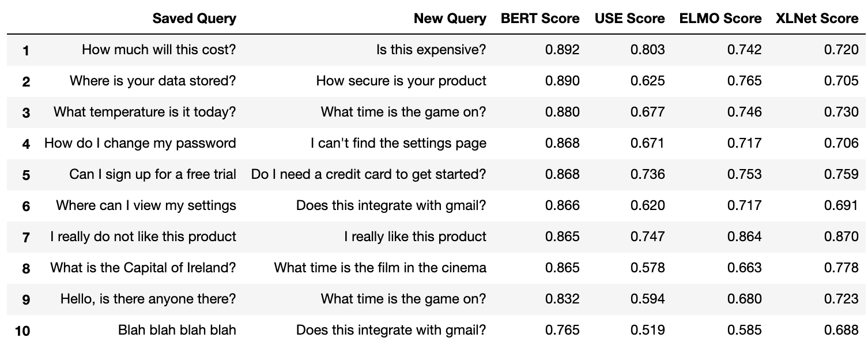
Task: Select the "Is this expensive?" cell
Action: click(431, 50)
